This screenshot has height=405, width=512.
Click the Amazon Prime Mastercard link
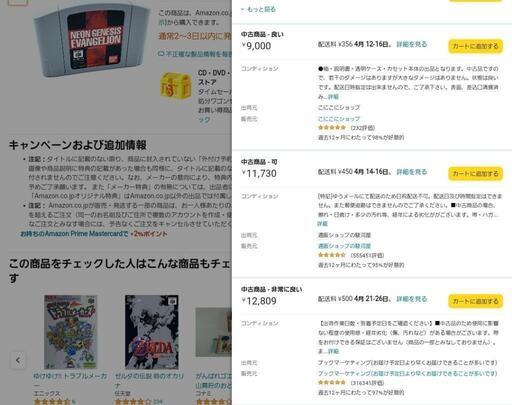click(74, 234)
